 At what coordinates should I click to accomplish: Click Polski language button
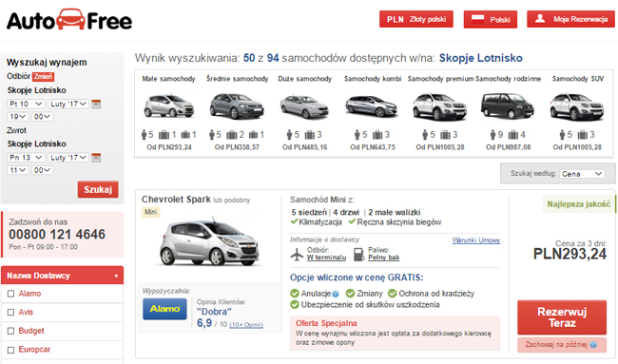491,19
